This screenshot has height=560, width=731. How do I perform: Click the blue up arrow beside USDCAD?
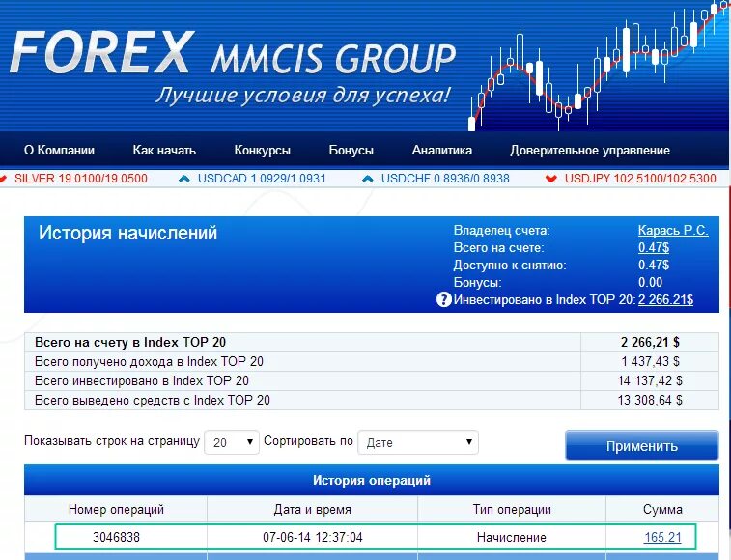(x=184, y=179)
